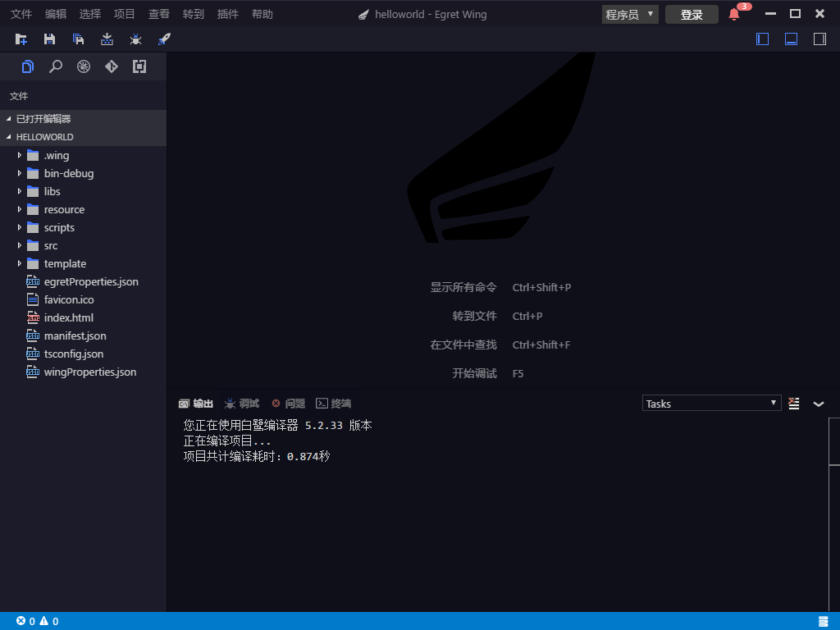Clear the output panel log
The width and height of the screenshot is (840, 630).
pyautogui.click(x=794, y=404)
